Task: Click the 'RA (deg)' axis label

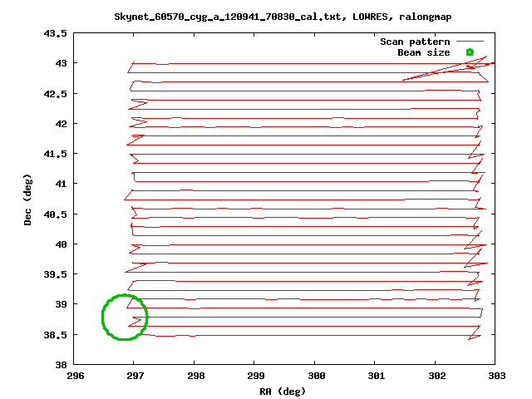Action: coord(283,392)
